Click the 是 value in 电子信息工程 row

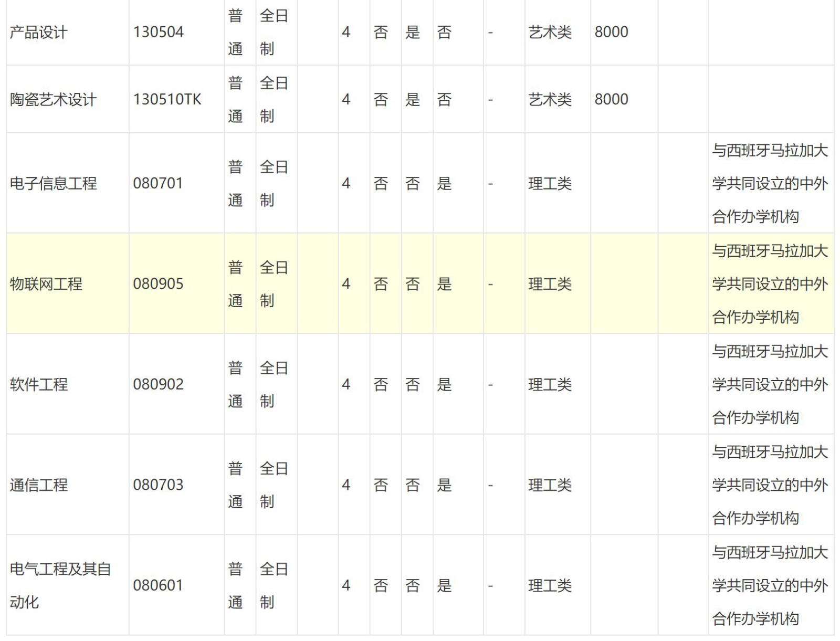444,184
